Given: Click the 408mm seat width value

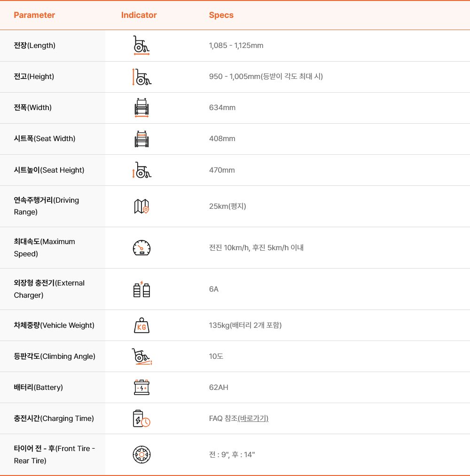Looking at the screenshot, I should (222, 139).
